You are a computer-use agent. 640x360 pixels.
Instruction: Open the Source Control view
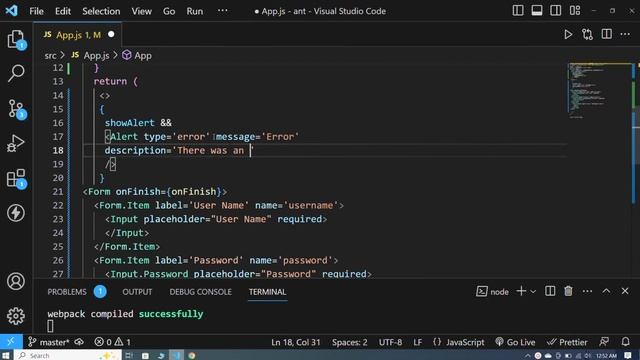[16, 109]
